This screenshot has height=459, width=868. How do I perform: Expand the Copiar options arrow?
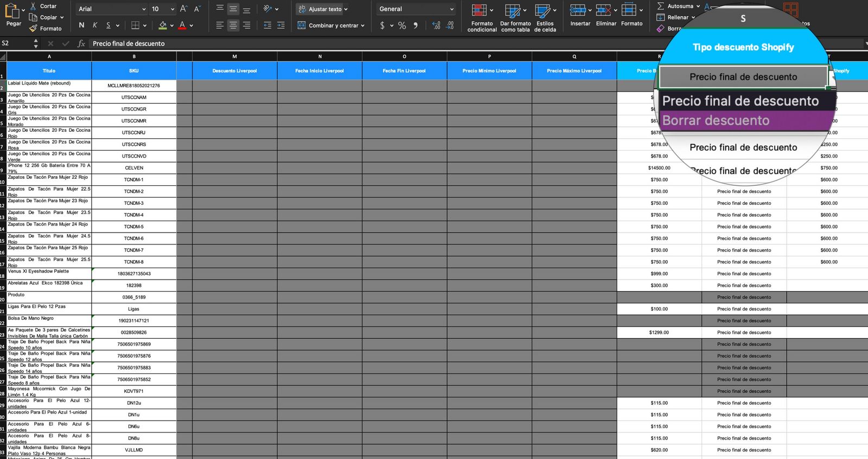point(62,17)
